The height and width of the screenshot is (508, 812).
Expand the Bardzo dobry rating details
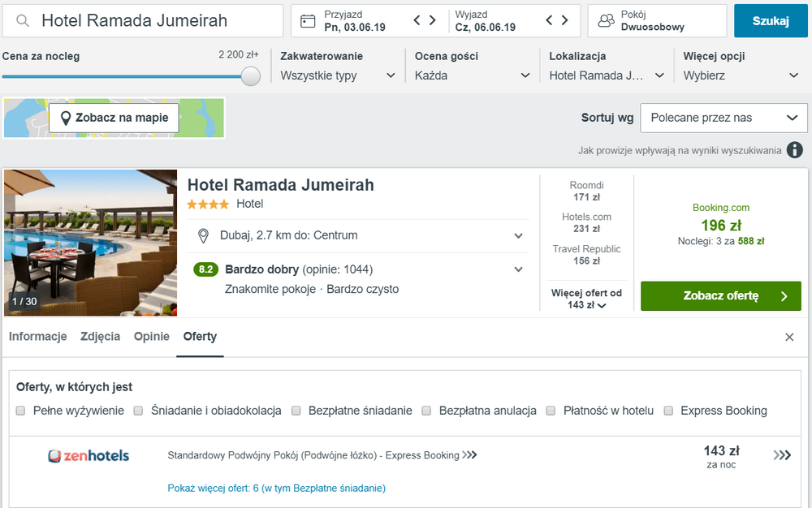pos(518,269)
